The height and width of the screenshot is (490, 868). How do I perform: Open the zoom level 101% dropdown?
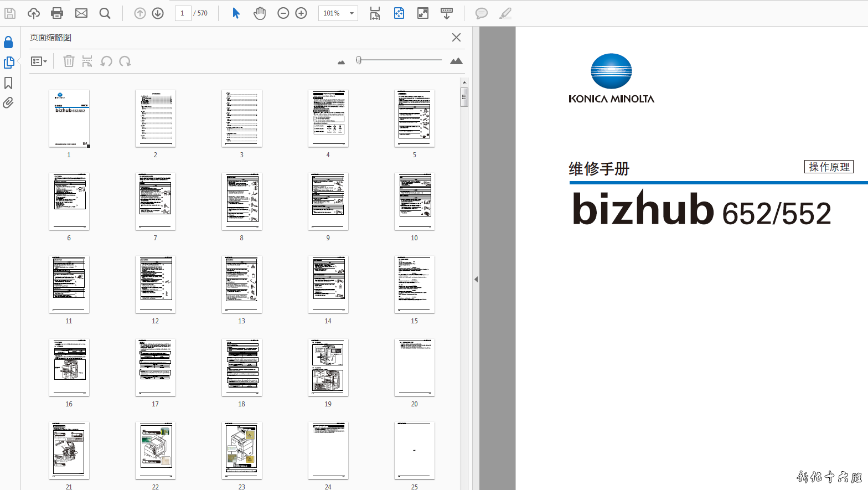point(351,13)
